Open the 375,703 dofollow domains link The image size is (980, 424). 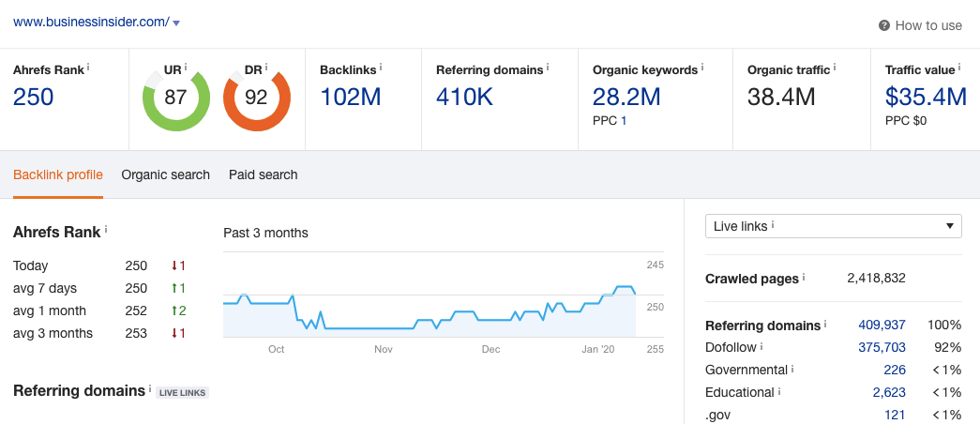point(882,348)
